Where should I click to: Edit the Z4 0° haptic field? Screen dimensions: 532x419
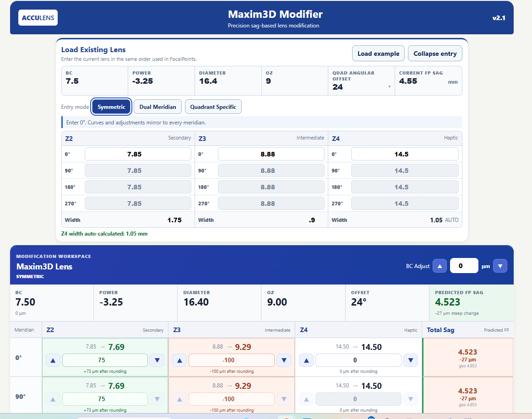(405, 154)
